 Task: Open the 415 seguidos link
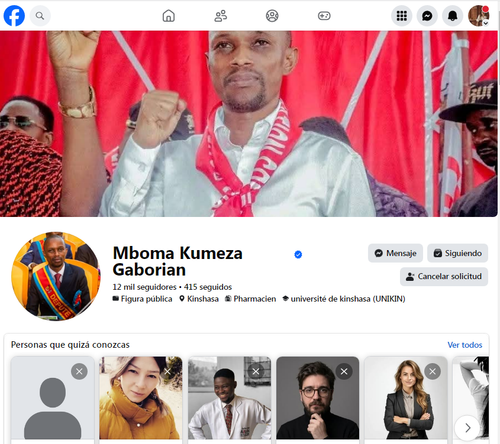(x=208, y=287)
